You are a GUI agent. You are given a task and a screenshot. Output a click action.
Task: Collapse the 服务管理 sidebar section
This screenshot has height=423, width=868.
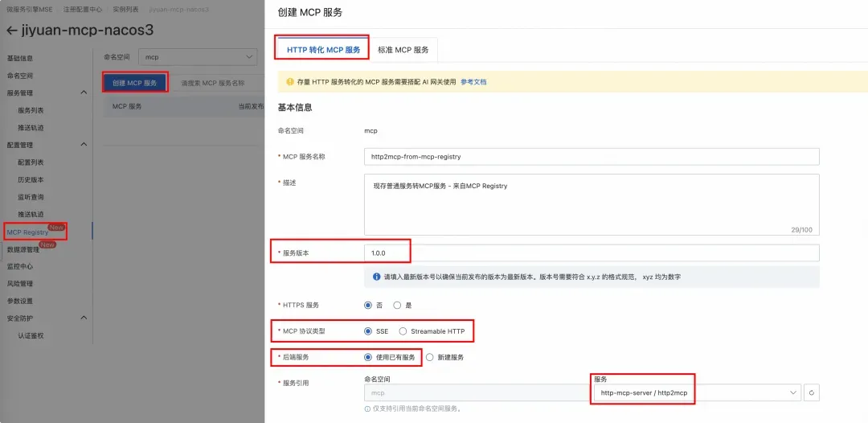pos(84,92)
